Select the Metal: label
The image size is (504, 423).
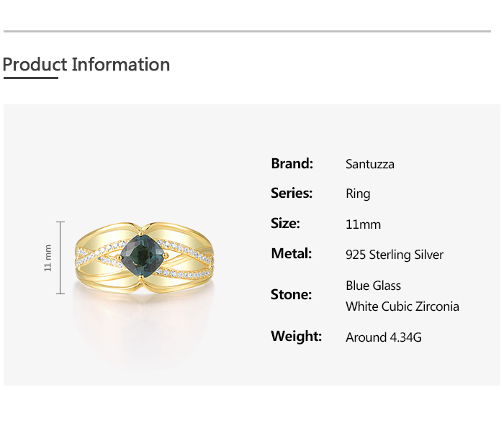pos(291,253)
